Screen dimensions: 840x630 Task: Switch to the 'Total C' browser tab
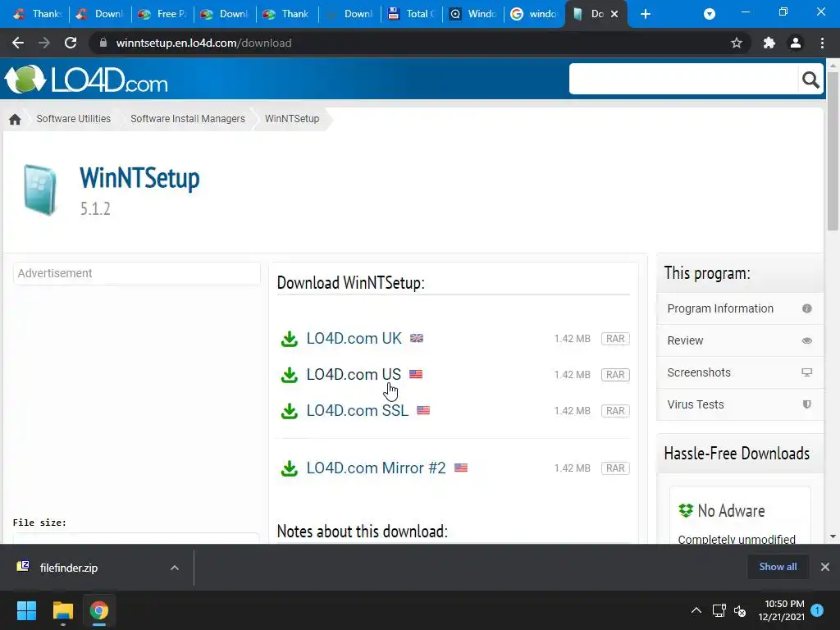pos(412,14)
